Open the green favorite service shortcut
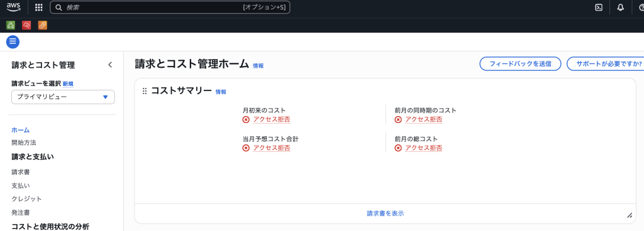Image resolution: width=644 pixels, height=231 pixels. pyautogui.click(x=11, y=25)
